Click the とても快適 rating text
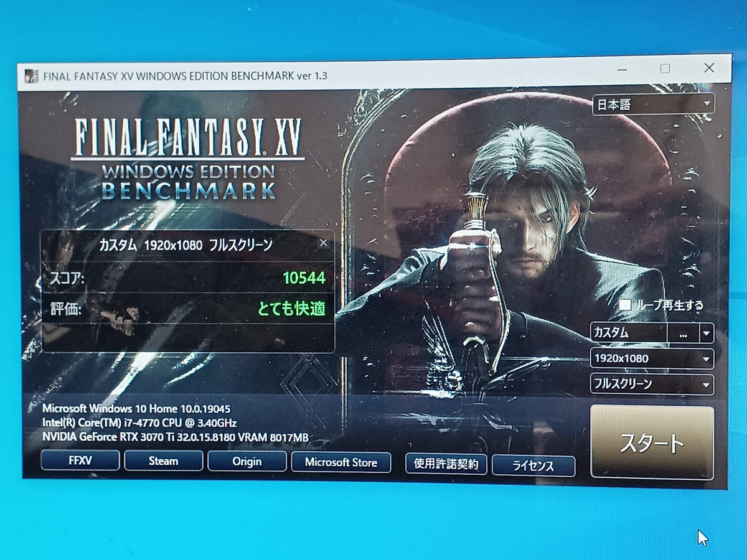The width and height of the screenshot is (747, 560). [x=292, y=308]
